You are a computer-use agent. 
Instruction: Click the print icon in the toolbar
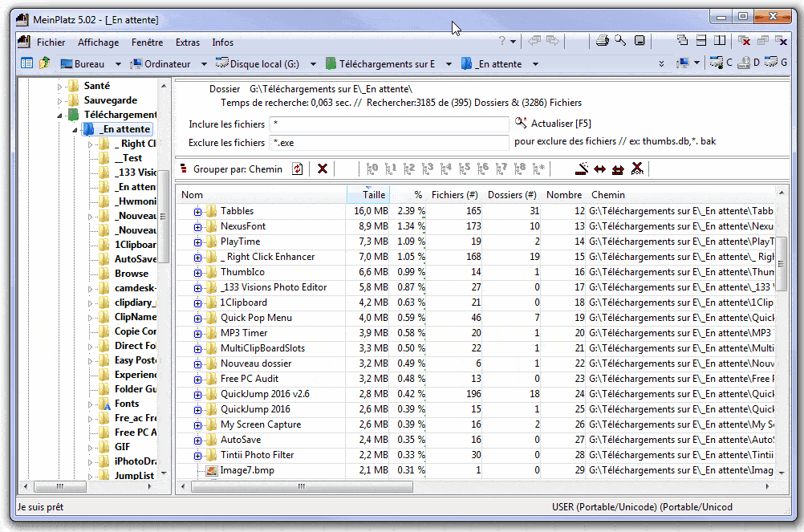(x=603, y=40)
